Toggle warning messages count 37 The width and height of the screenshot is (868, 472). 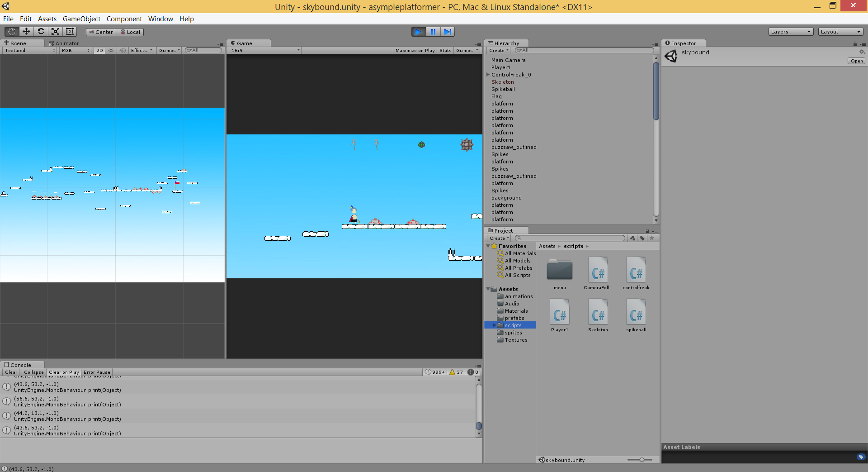pyautogui.click(x=456, y=372)
